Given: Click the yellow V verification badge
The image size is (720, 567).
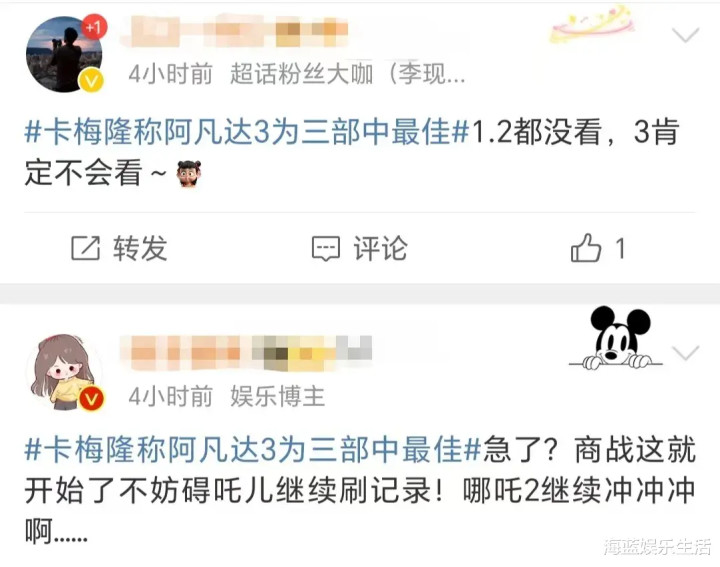Looking at the screenshot, I should click(91, 80).
